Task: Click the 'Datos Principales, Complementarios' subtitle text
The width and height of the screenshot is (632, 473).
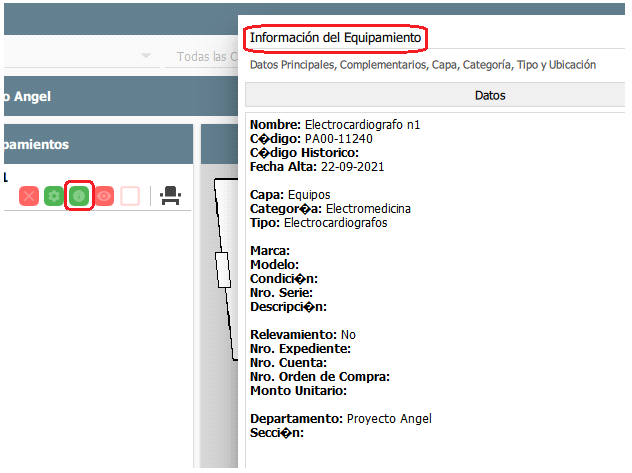Action: tap(422, 65)
